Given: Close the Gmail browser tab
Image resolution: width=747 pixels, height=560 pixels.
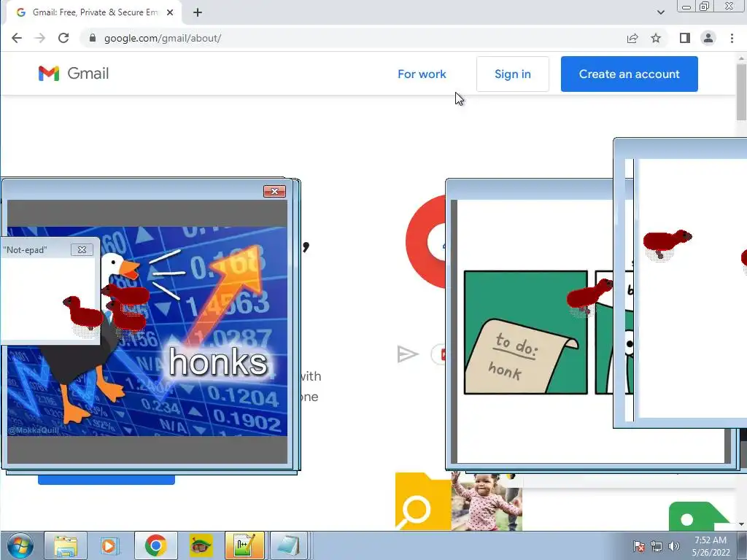Looking at the screenshot, I should pos(169,12).
